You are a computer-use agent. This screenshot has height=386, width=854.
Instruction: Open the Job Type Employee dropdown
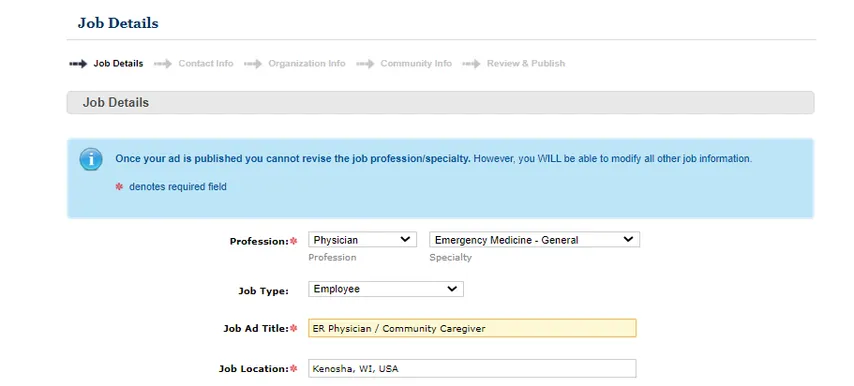(x=386, y=289)
